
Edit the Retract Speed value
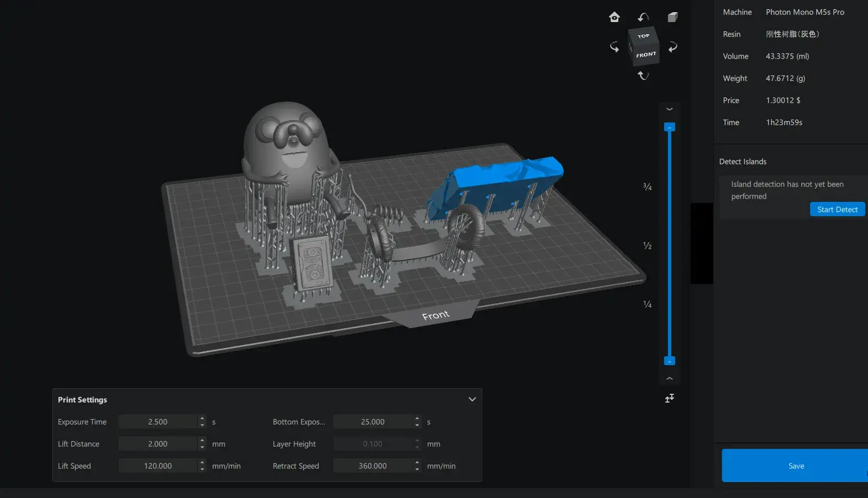coord(373,466)
